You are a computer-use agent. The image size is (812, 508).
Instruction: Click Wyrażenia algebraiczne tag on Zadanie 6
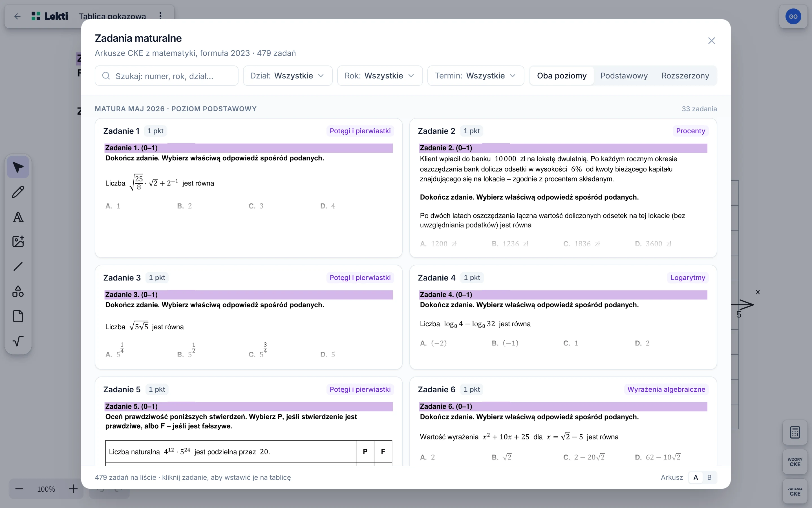click(666, 389)
